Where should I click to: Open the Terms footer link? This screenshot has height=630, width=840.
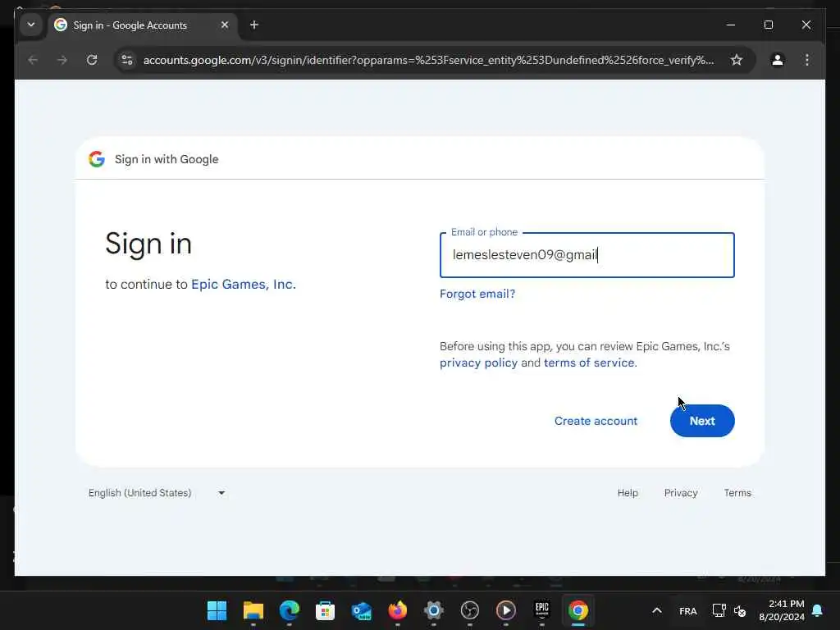(737, 493)
